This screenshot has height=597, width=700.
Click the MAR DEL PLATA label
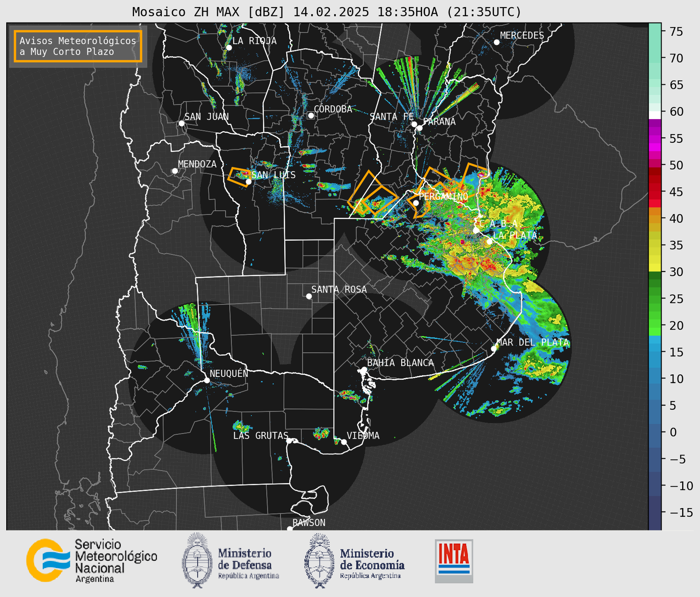pos(532,343)
